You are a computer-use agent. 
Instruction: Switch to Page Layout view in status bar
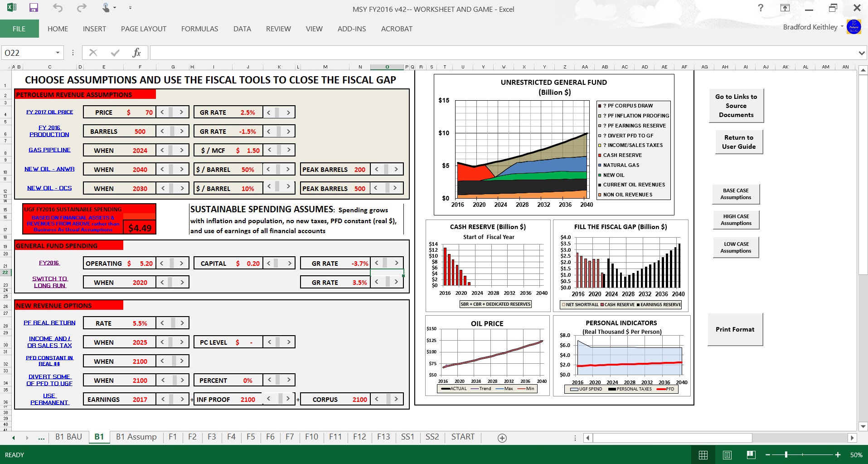point(727,455)
